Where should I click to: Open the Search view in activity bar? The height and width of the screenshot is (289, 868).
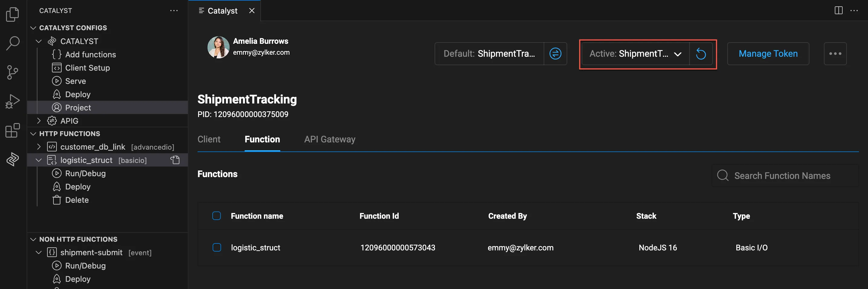click(13, 43)
